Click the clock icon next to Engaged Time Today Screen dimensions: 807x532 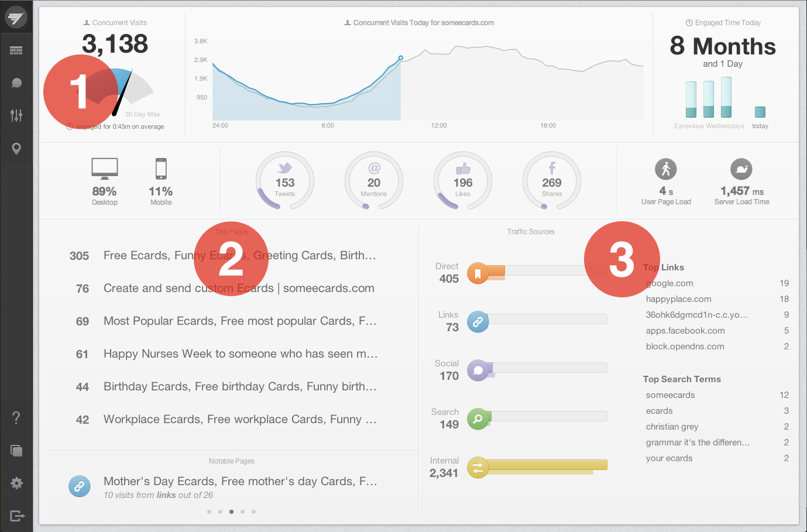click(689, 23)
